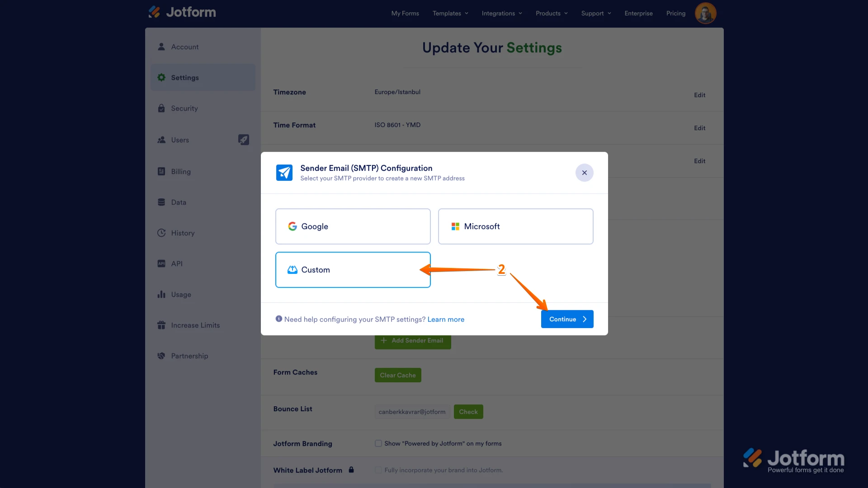Click the API icon in sidebar
The width and height of the screenshot is (868, 488).
(x=161, y=263)
